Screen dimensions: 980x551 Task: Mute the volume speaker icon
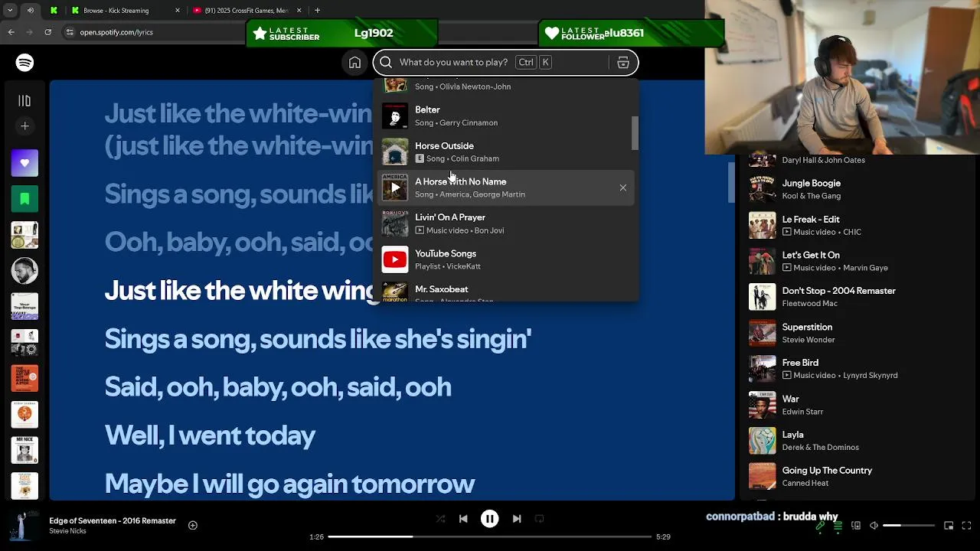pos(874,526)
